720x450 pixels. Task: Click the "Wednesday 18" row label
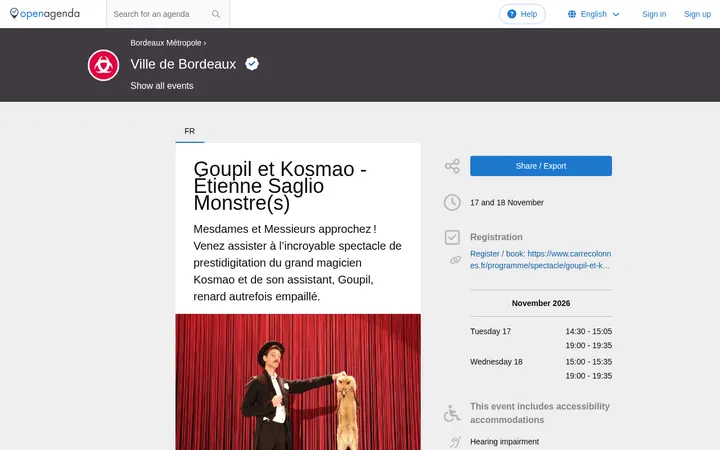496,362
